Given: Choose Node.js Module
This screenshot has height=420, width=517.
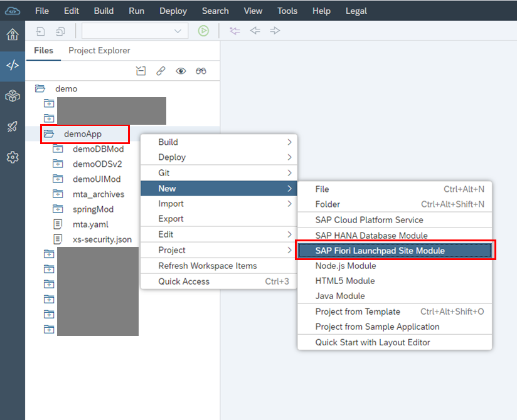Looking at the screenshot, I should [x=395, y=266].
